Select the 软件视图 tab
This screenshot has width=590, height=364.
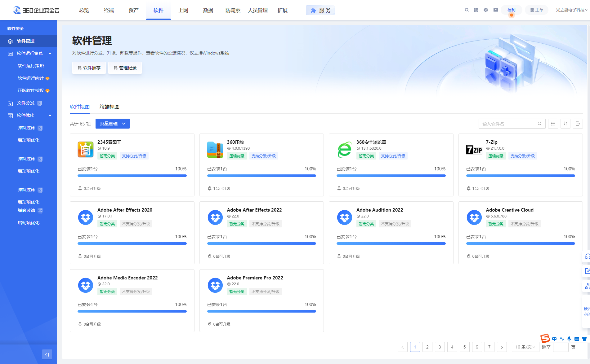pyautogui.click(x=80, y=107)
